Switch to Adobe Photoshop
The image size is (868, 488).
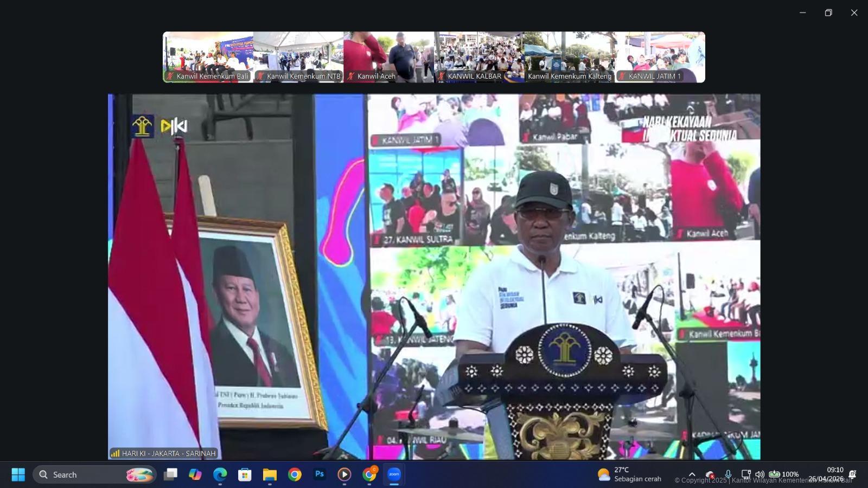point(320,474)
